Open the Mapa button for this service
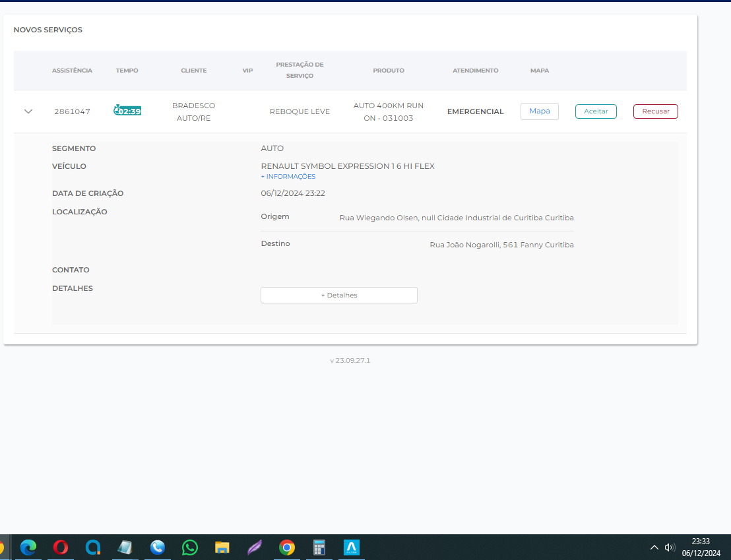Image resolution: width=731 pixels, height=560 pixels. point(539,111)
